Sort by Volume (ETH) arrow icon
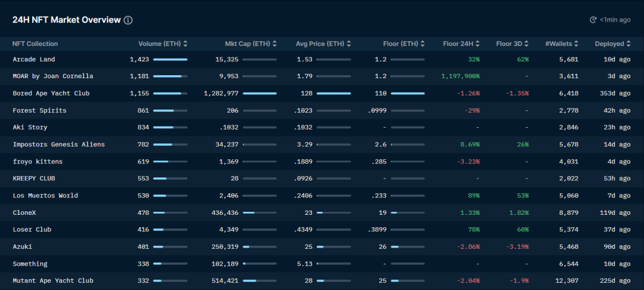644x290 pixels. (185, 44)
